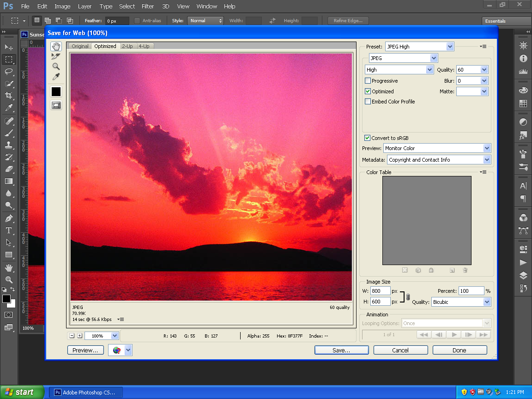
Task: Click the image width input field
Action: tap(380, 291)
